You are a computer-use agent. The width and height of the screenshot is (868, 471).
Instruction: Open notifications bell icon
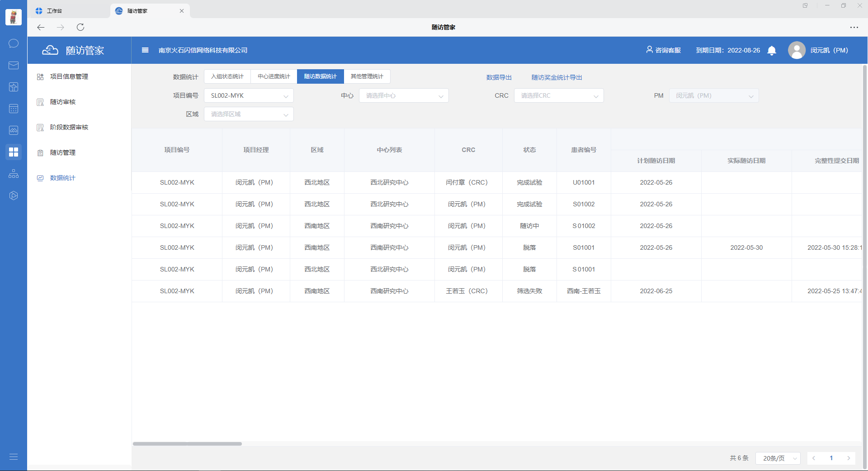click(772, 50)
